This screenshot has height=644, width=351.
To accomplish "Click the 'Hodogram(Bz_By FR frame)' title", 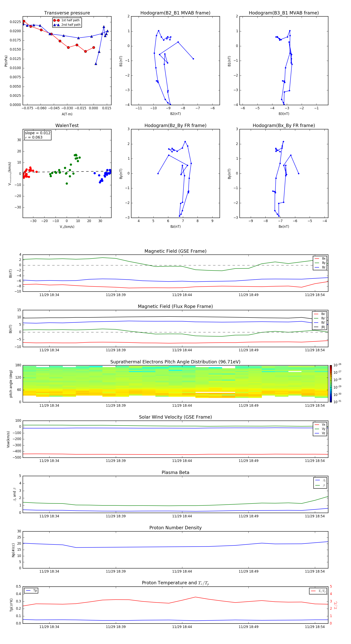I will pos(175,125).
